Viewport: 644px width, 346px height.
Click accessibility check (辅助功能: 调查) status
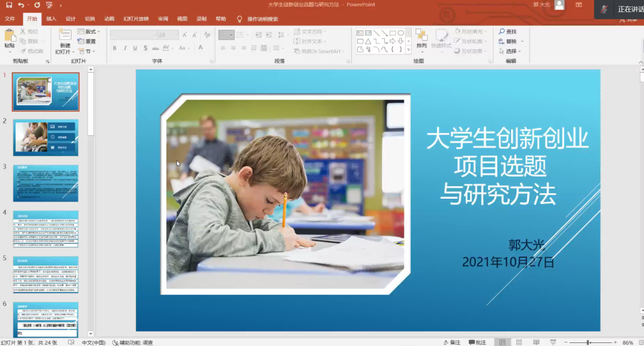click(x=132, y=342)
